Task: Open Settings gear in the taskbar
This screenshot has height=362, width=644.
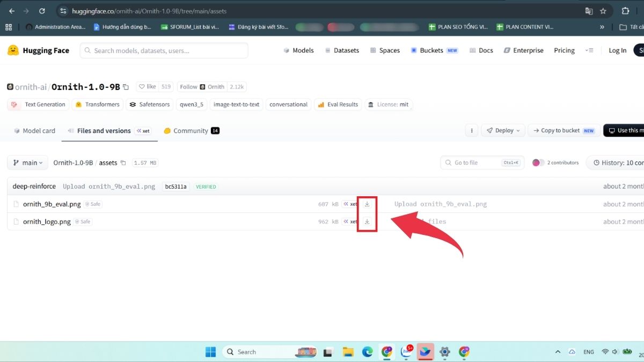Action: coord(444,352)
